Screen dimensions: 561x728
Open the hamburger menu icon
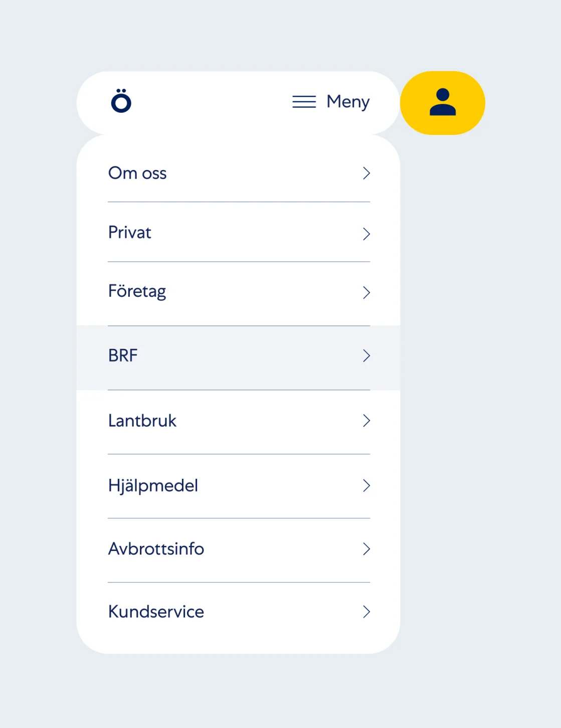(304, 102)
